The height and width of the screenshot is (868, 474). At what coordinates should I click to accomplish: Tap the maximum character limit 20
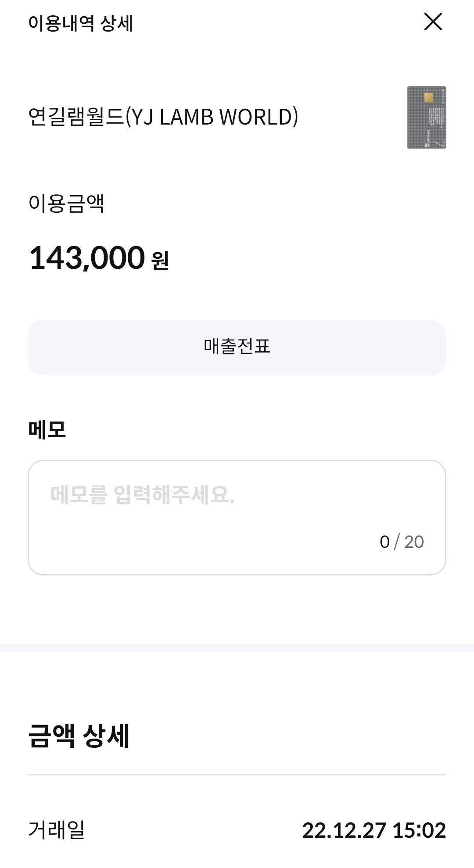click(414, 542)
